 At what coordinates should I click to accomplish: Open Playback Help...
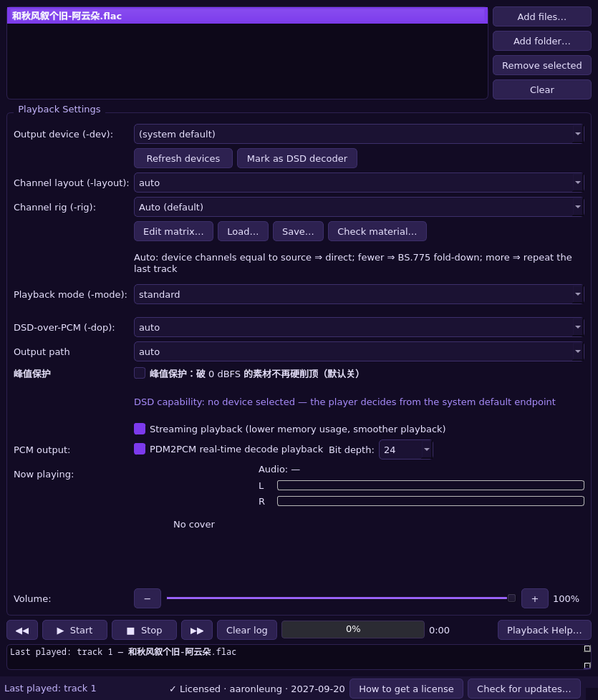point(544,630)
